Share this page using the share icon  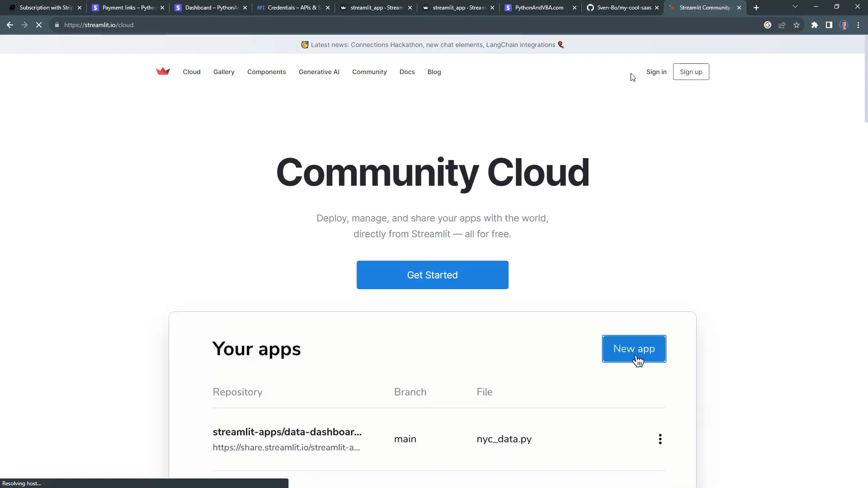(782, 25)
